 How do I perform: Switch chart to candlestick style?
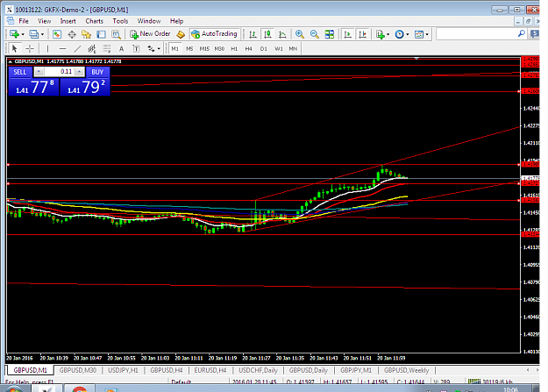pyautogui.click(x=267, y=34)
